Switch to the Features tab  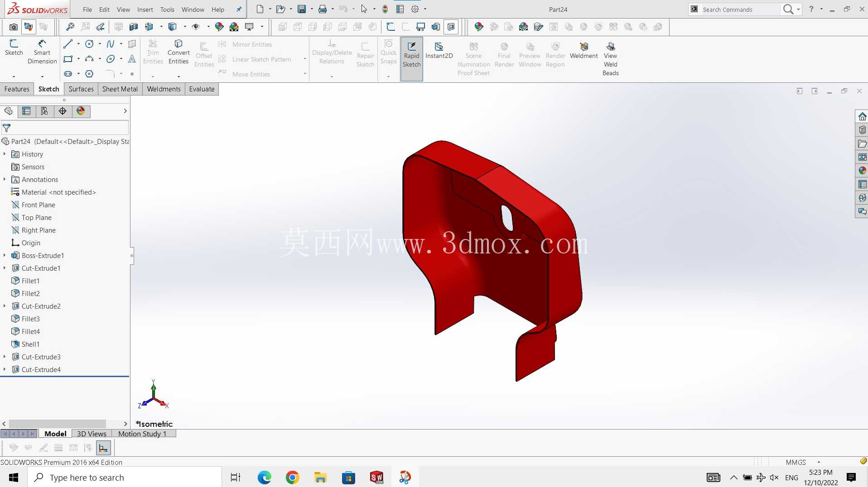[x=17, y=89]
